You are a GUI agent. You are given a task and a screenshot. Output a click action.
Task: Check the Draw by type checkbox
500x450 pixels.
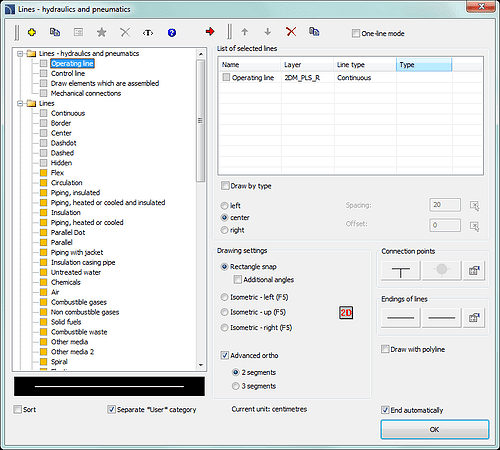click(225, 186)
